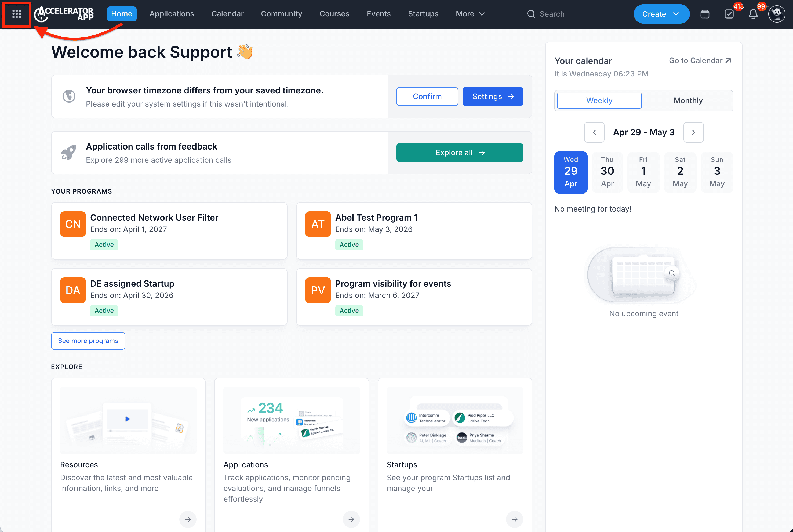Click the Resources card thumbnail image

pos(128,420)
